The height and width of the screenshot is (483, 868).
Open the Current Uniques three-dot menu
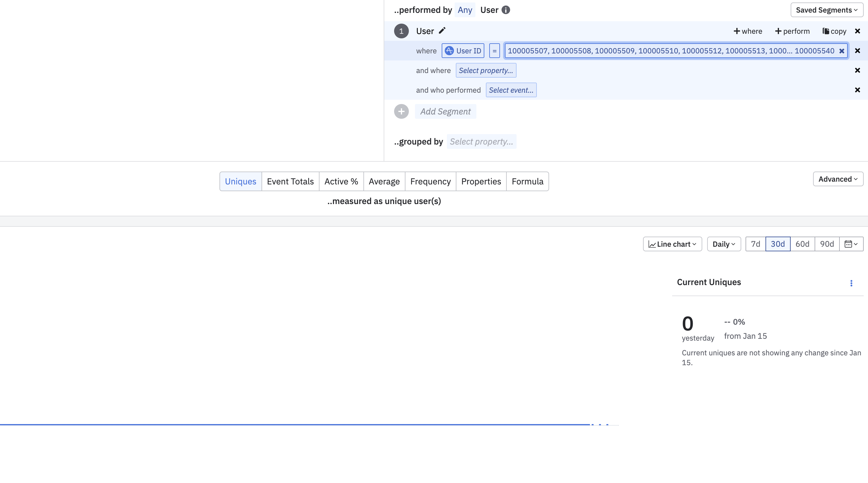pos(851,283)
